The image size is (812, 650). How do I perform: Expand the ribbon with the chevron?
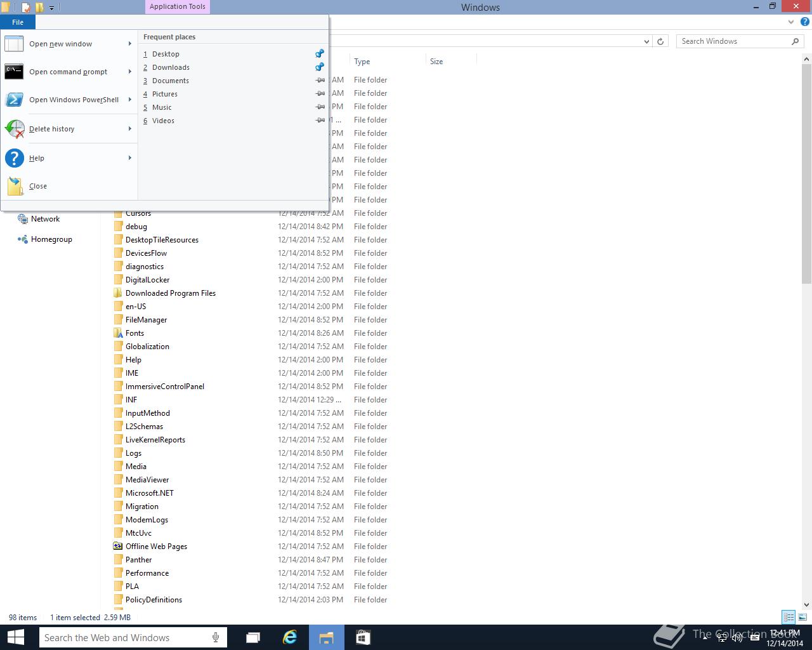(791, 22)
